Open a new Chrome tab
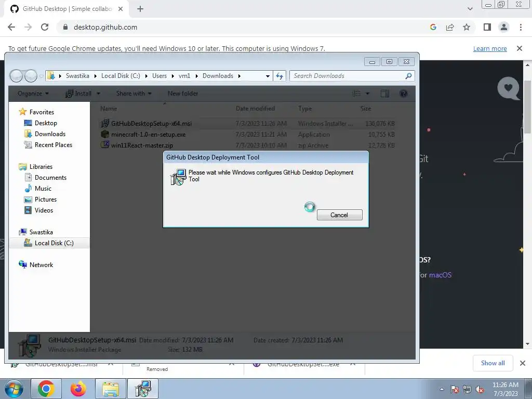This screenshot has height=399, width=532. pos(140,9)
